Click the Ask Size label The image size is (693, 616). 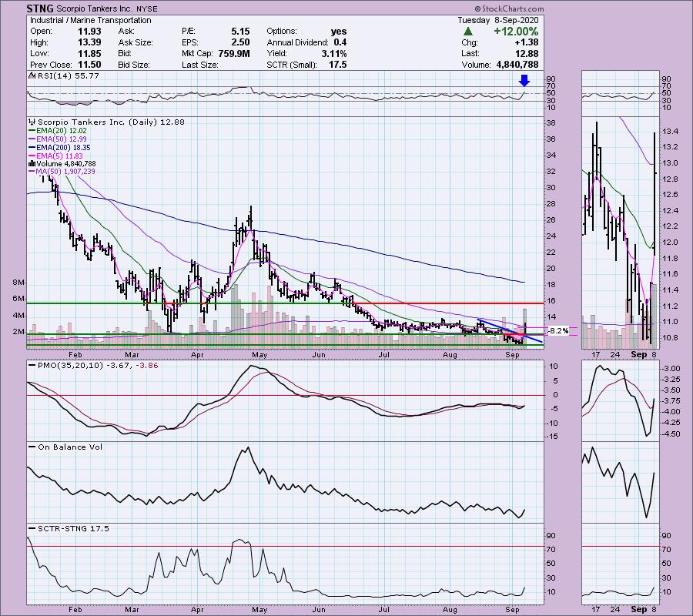(x=136, y=42)
